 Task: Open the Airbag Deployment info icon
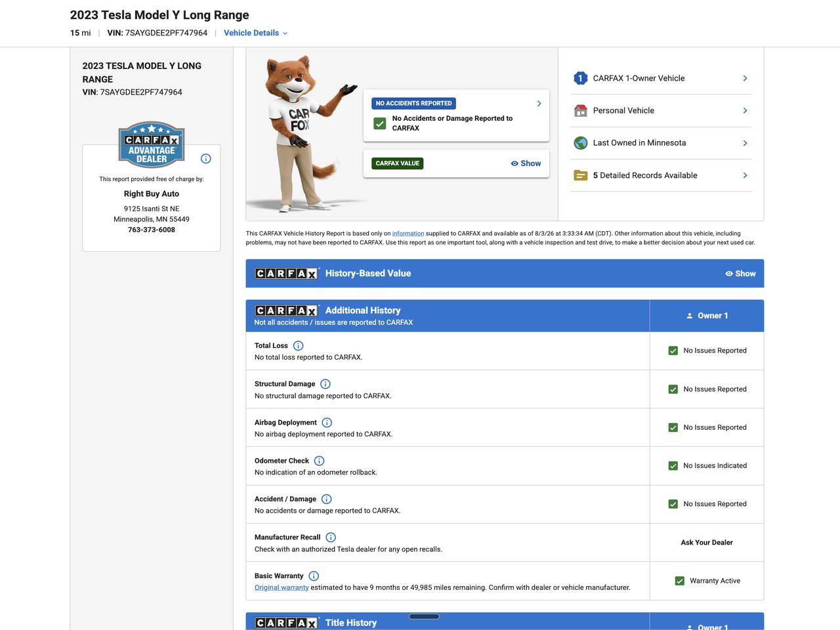pyautogui.click(x=327, y=423)
